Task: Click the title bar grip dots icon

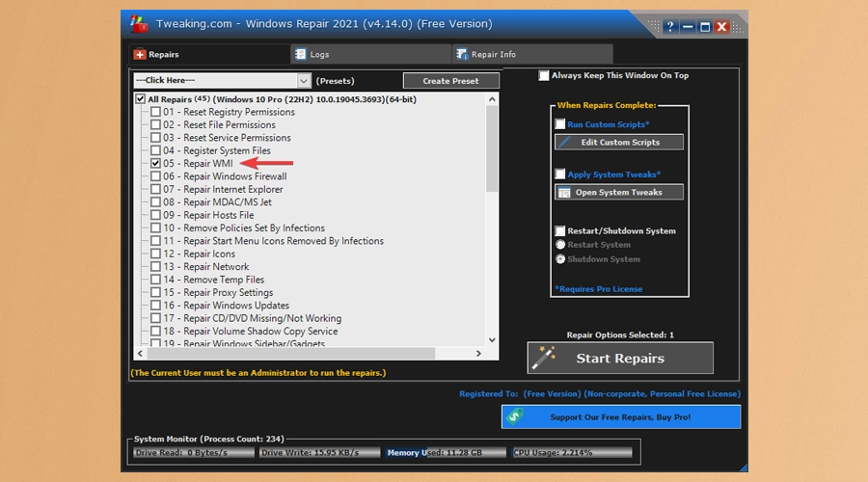Action: click(654, 25)
